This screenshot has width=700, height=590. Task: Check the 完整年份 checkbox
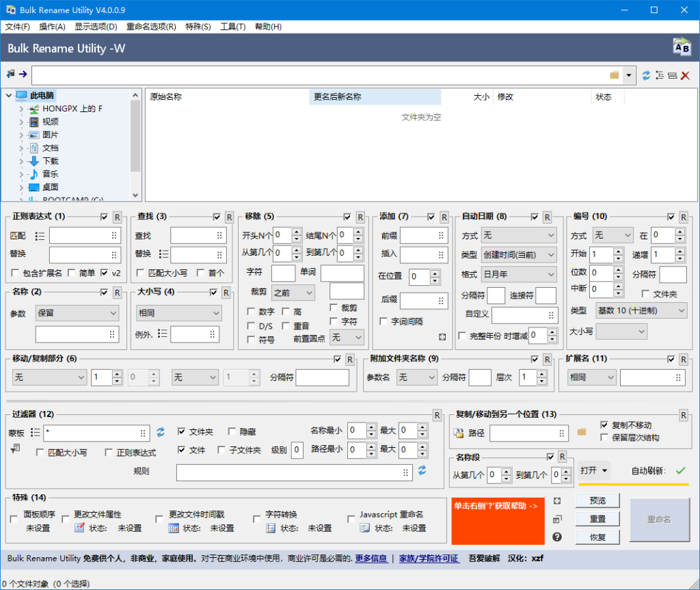pos(462,336)
